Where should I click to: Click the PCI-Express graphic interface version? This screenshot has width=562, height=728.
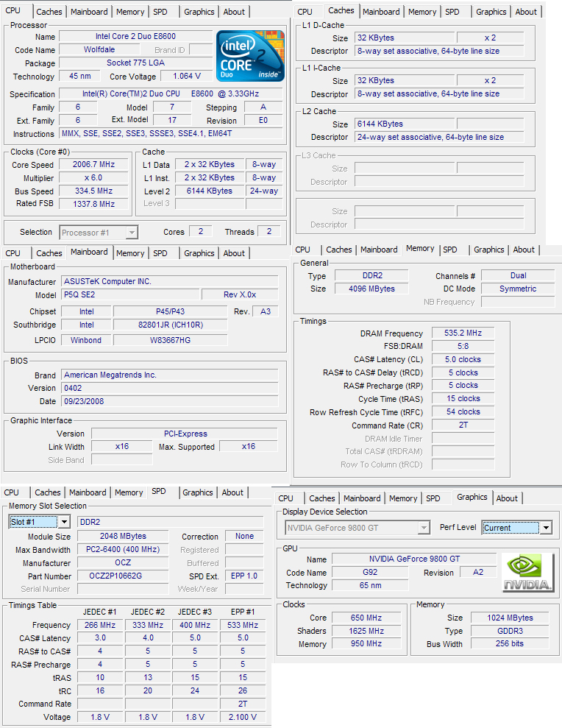click(x=185, y=434)
